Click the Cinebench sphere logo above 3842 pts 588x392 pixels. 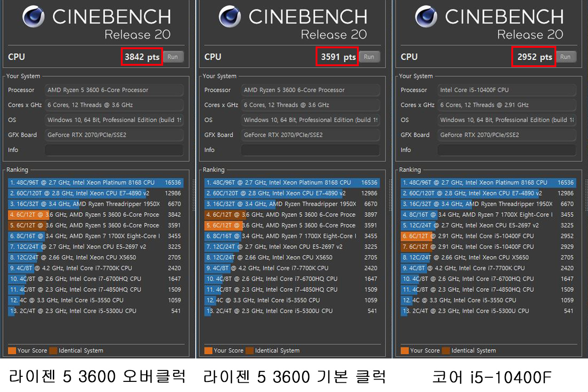34,17
